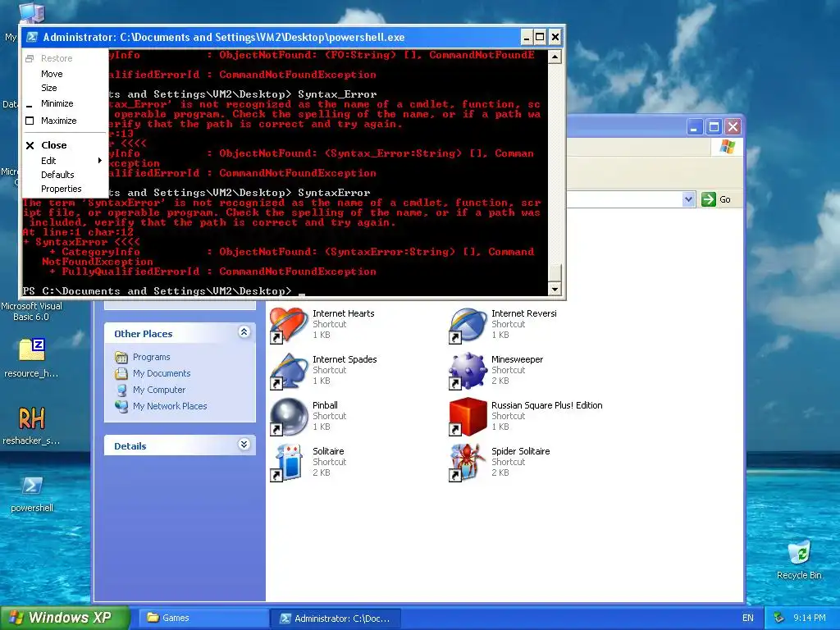840x630 pixels.
Task: Select the reshacker RH desktop icon
Action: pos(32,418)
